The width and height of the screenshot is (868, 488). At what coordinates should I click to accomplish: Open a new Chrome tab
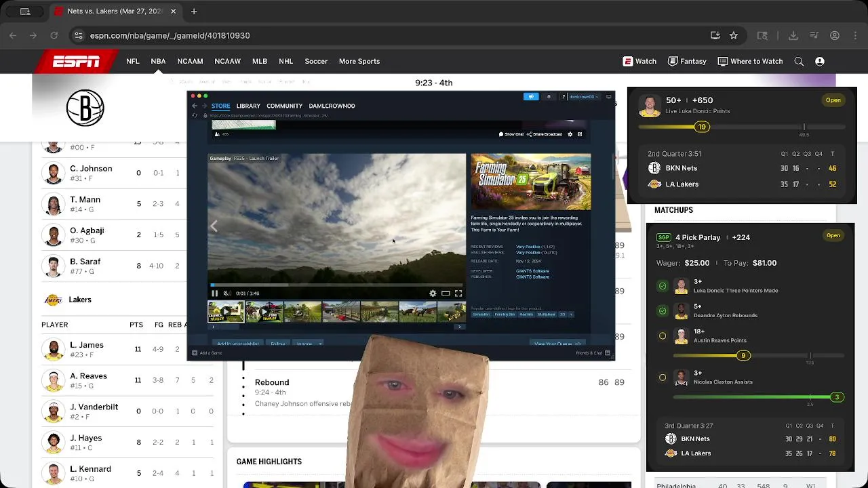[194, 11]
